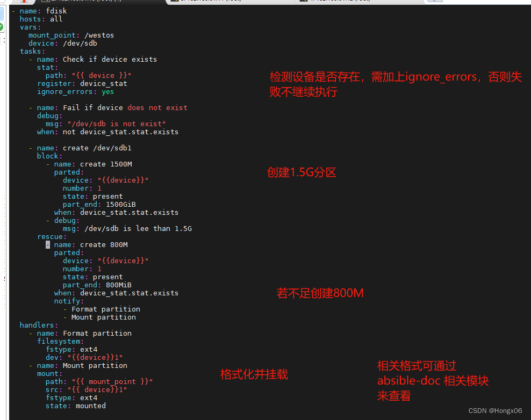531x420 pixels.
Task: Open a new terminal tab with the plus icon
Action: coord(434,2)
